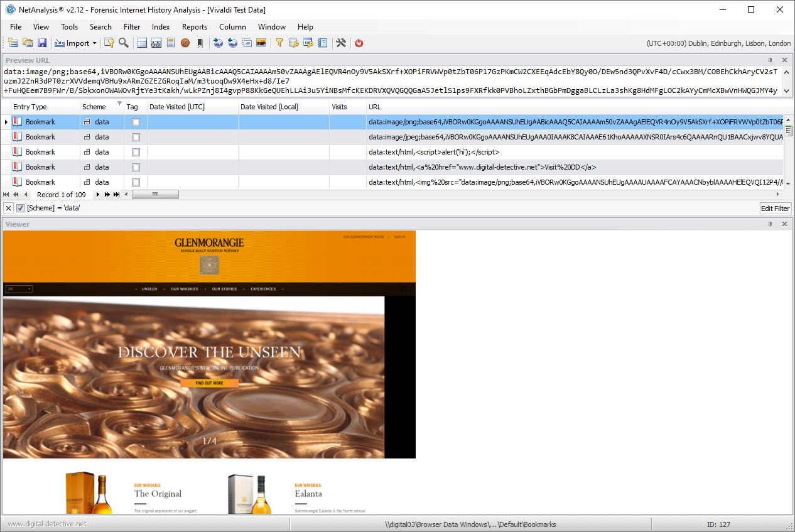The width and height of the screenshot is (795, 532).
Task: Tick the Tag checkbox for the alert('hi') script row
Action: [136, 152]
